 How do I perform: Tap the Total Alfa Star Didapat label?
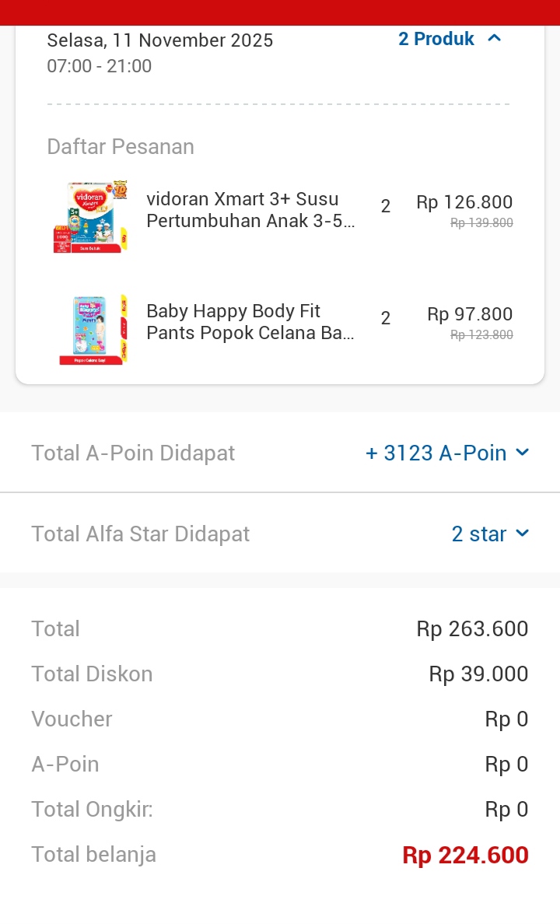(141, 534)
